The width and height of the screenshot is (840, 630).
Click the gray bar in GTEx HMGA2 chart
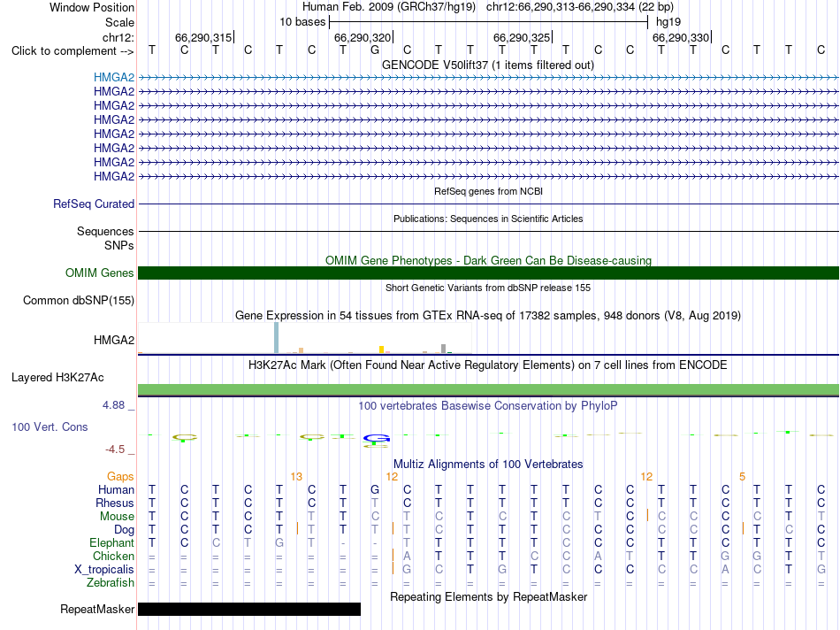point(443,349)
